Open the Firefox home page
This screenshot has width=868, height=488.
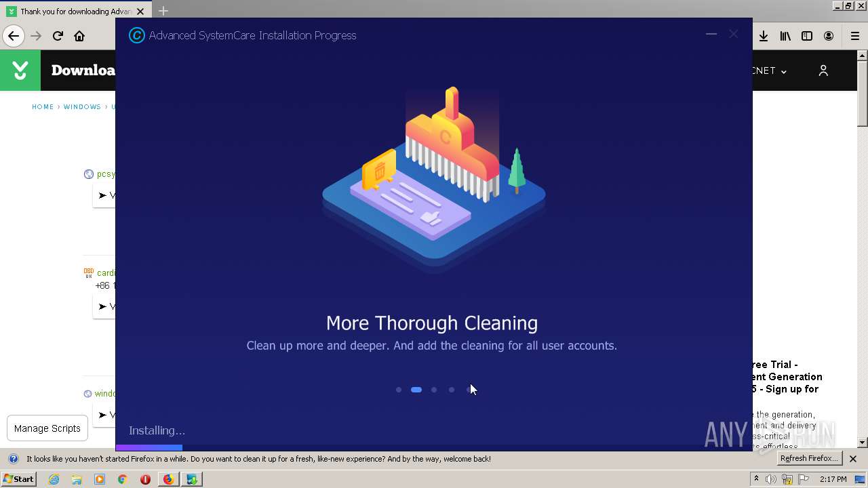(x=79, y=36)
